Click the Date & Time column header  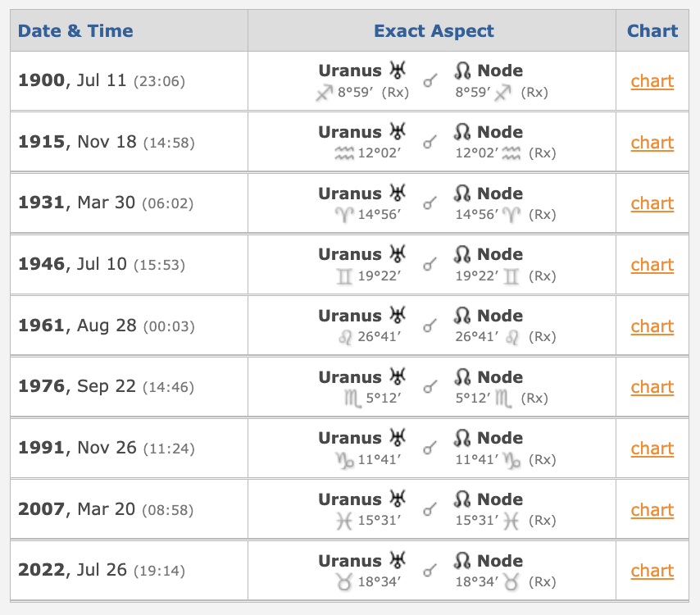[x=75, y=31]
